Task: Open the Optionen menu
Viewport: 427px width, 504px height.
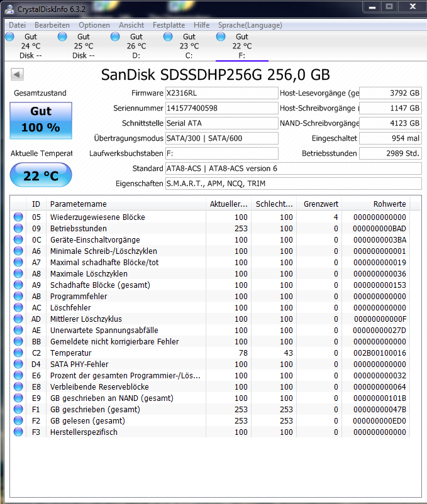Action: [x=94, y=25]
